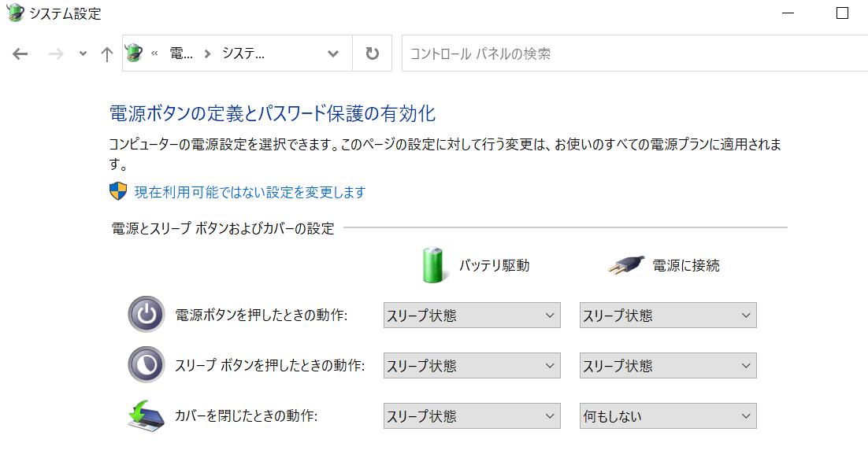The width and height of the screenshot is (868, 454).
Task: Click the power plug icon
Action: tap(626, 265)
